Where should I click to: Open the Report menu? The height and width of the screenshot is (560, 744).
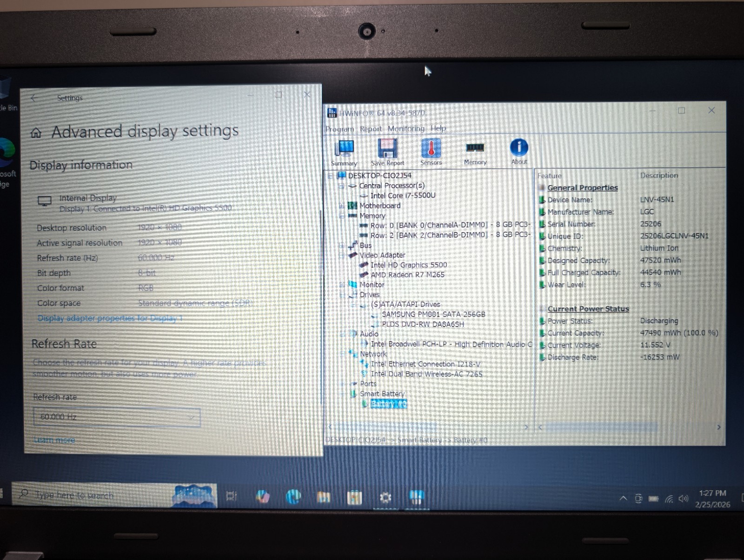click(371, 129)
